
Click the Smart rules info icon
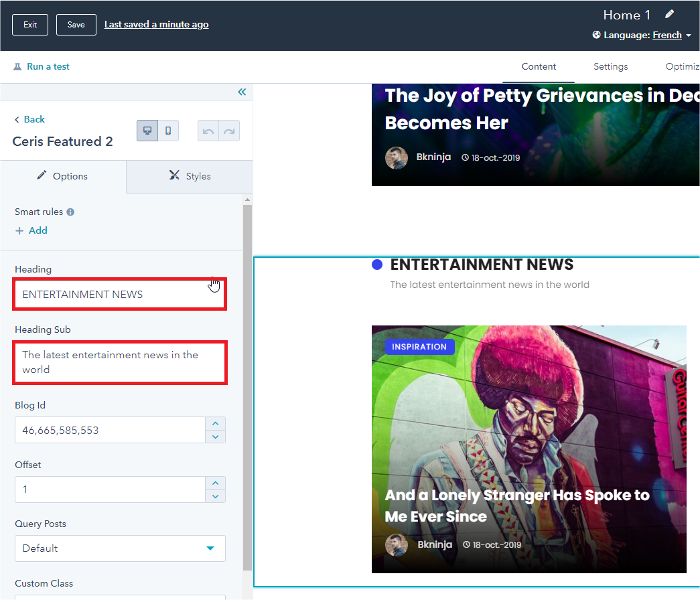tap(70, 212)
